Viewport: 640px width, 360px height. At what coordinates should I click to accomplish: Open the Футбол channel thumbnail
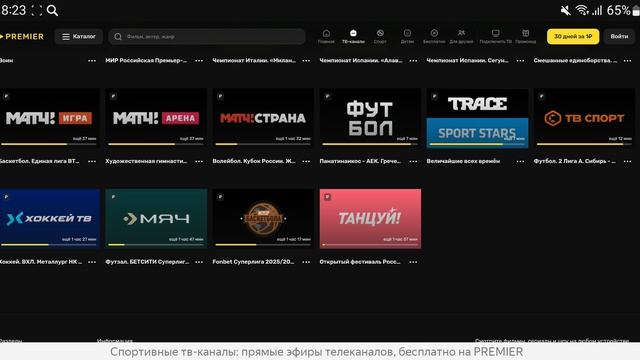(370, 118)
